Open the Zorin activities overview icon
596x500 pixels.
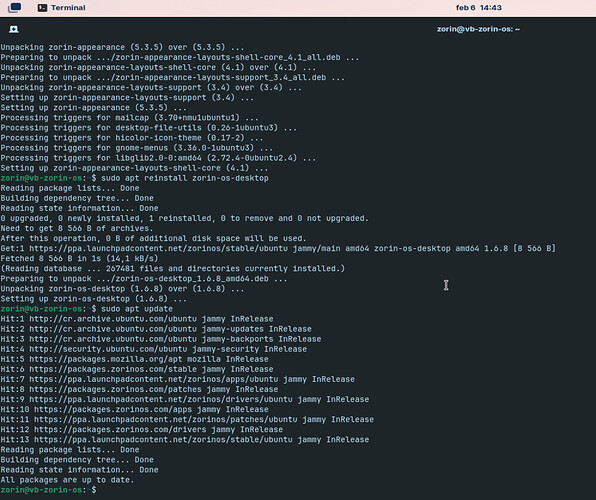(14, 8)
